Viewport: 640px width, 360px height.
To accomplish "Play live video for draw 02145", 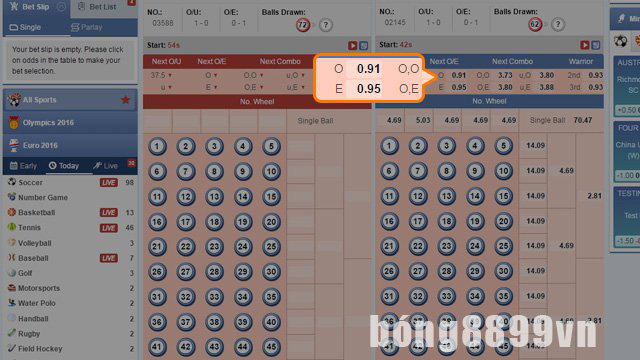I will pos(584,45).
